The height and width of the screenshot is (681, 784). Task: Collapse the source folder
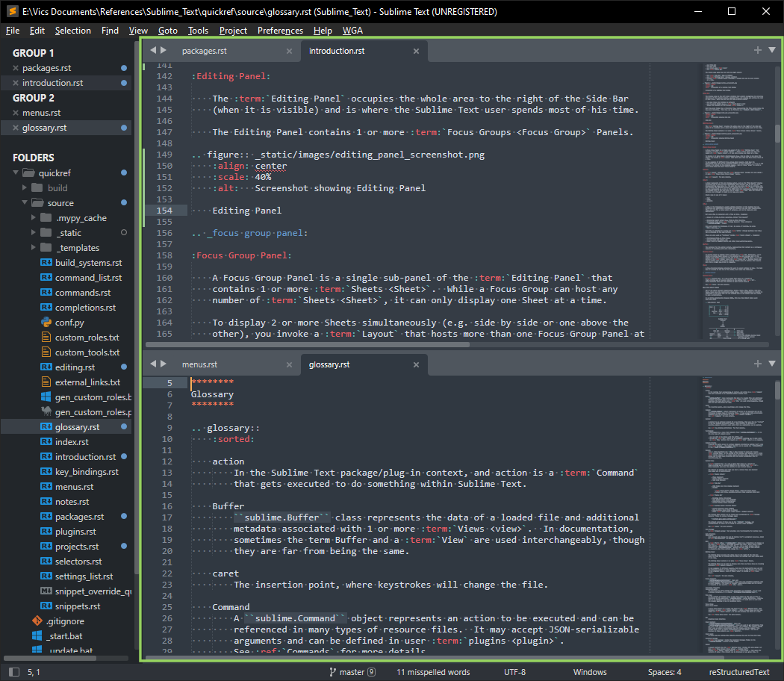coord(25,203)
